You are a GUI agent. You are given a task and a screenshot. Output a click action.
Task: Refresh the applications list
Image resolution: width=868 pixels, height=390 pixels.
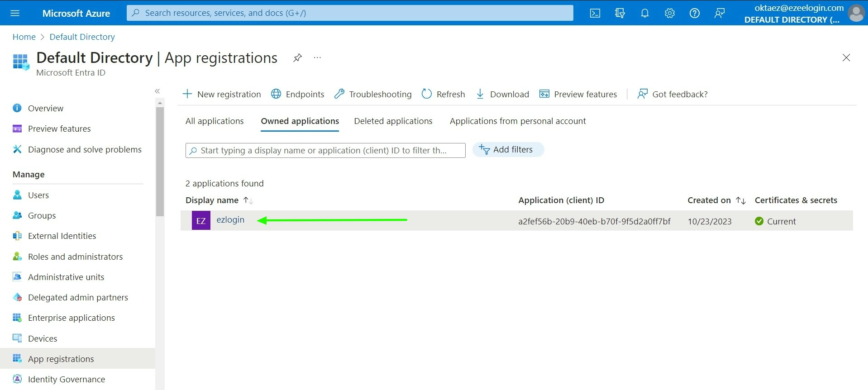tap(444, 94)
